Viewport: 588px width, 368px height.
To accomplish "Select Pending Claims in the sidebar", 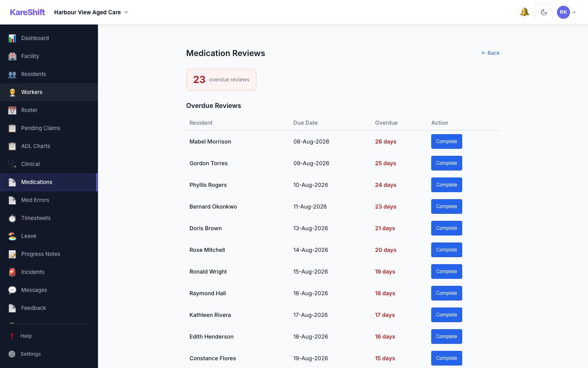I will pyautogui.click(x=49, y=128).
